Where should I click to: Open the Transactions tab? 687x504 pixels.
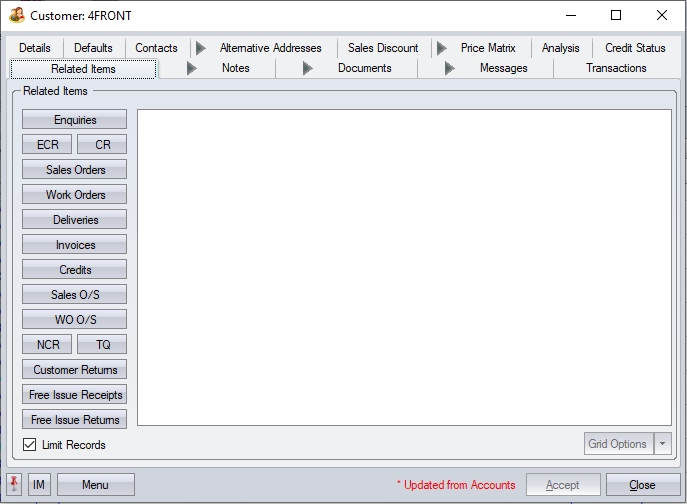tap(616, 68)
